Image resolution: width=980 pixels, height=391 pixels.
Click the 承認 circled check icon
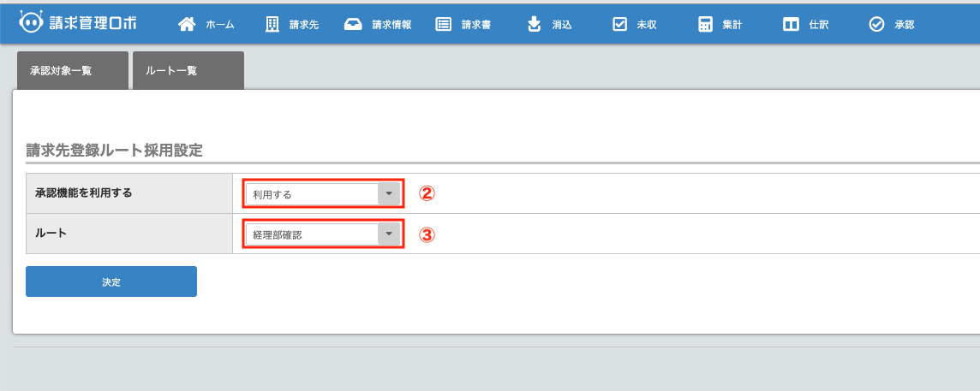point(876,25)
